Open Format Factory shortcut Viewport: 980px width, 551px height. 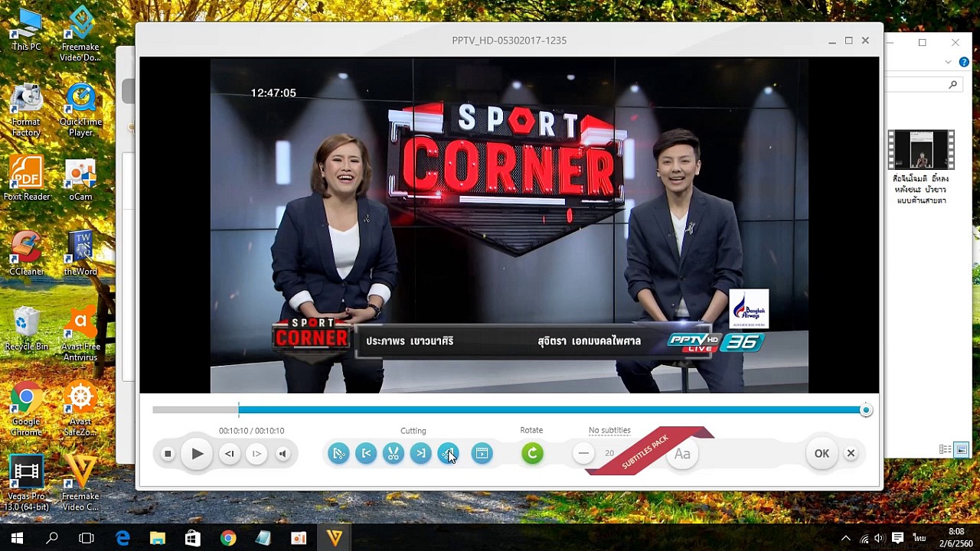[x=26, y=110]
